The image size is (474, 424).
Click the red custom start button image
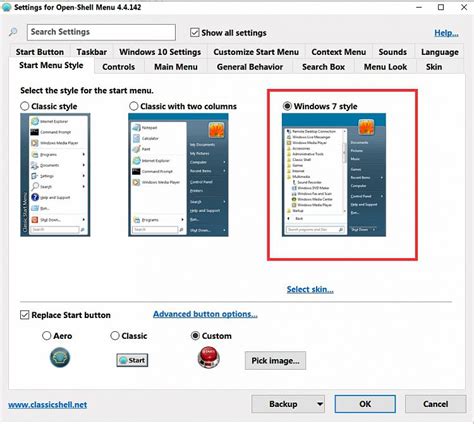coord(209,357)
